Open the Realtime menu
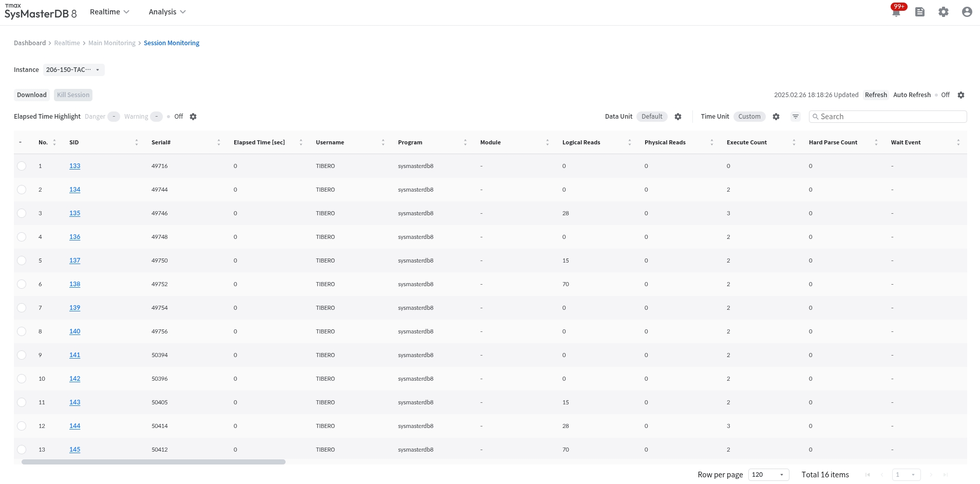 point(109,12)
